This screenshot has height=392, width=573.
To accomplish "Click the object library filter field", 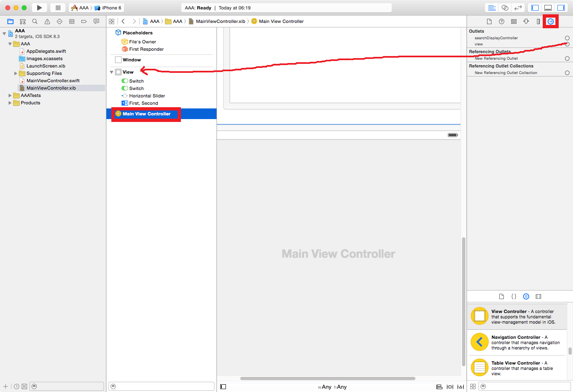I will click(x=525, y=386).
